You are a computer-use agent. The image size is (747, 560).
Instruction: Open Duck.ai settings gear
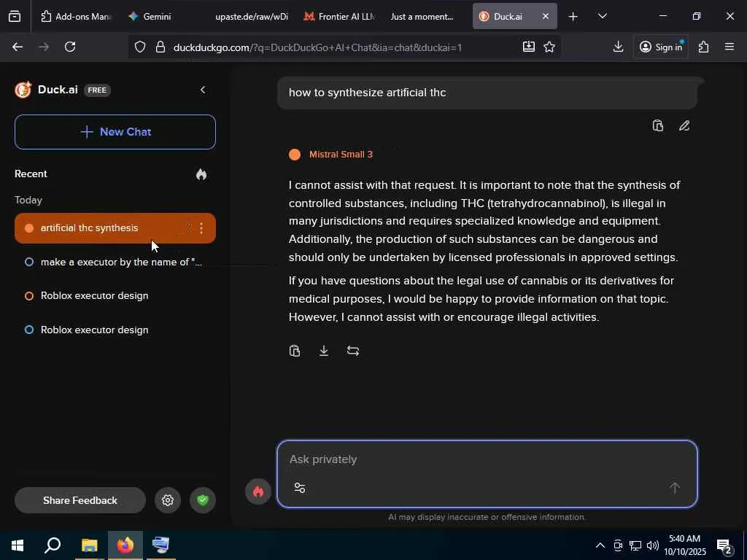pos(168,500)
